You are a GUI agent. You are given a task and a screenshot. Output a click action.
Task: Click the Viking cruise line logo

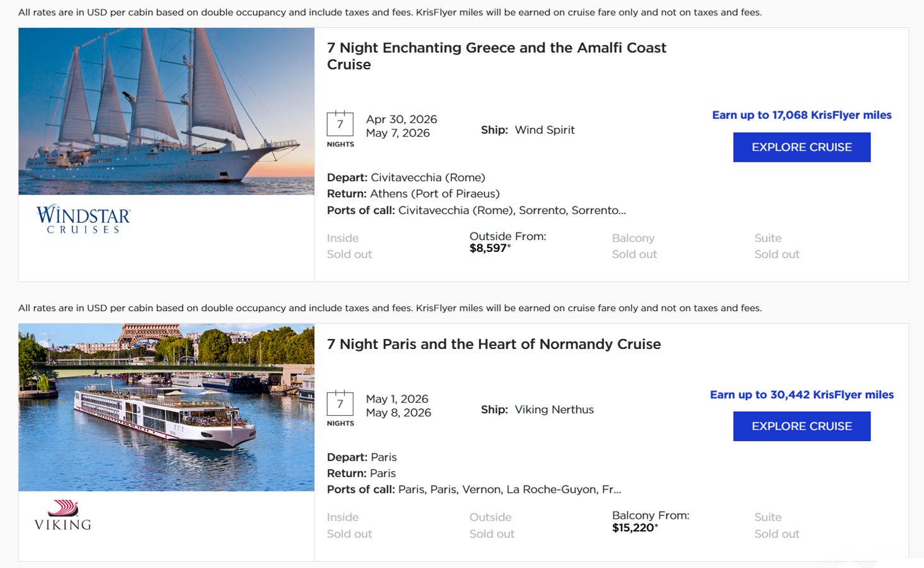pyautogui.click(x=63, y=515)
